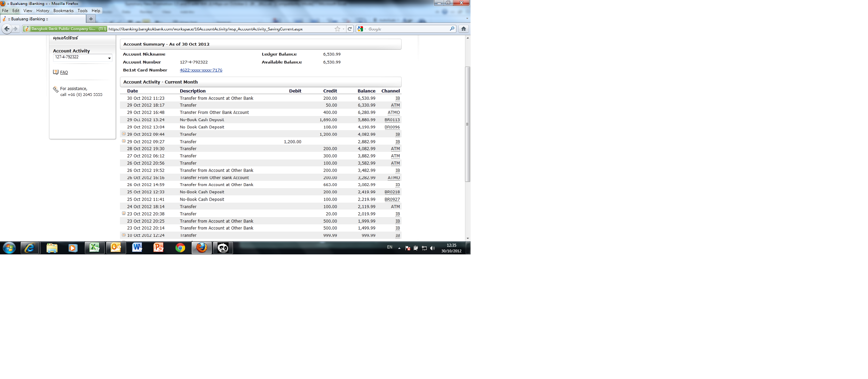
Task: Open the History menu
Action: [43, 11]
